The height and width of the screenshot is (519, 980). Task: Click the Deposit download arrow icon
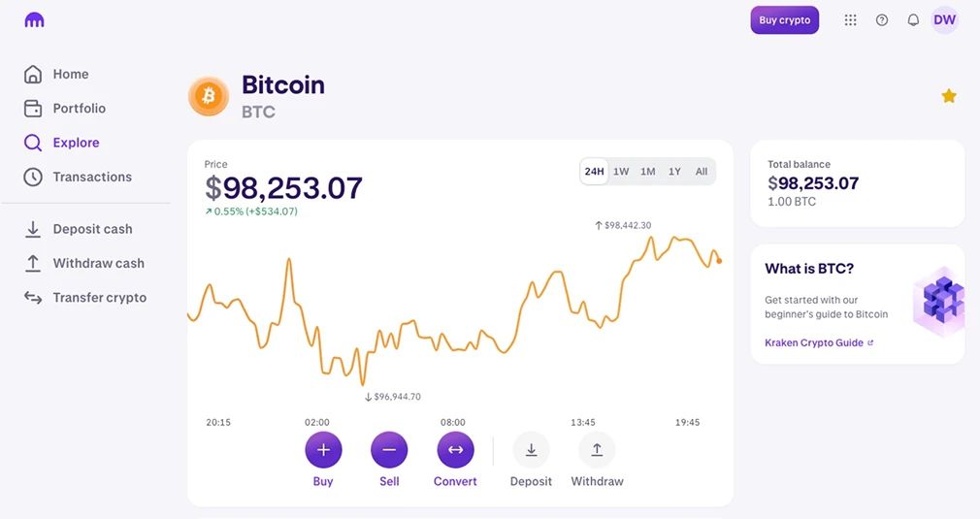[532, 450]
